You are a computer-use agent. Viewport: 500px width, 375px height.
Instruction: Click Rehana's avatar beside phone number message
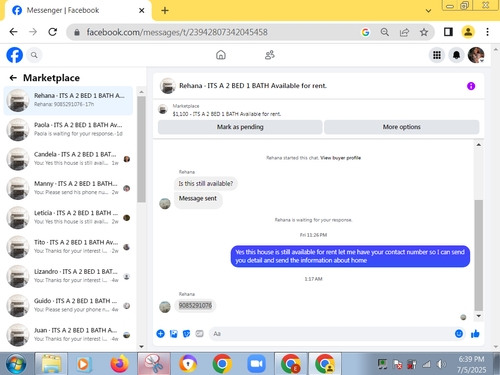(165, 307)
